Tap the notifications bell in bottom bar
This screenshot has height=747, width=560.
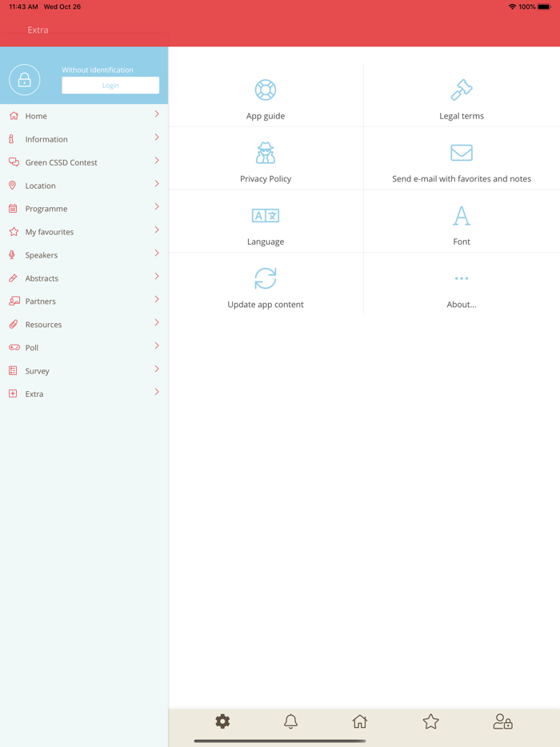(x=291, y=721)
